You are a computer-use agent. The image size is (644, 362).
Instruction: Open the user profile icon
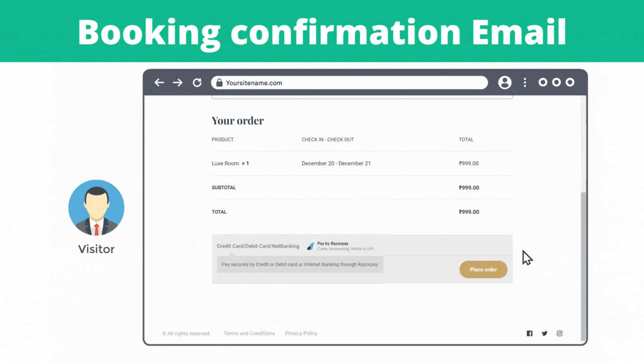click(504, 83)
